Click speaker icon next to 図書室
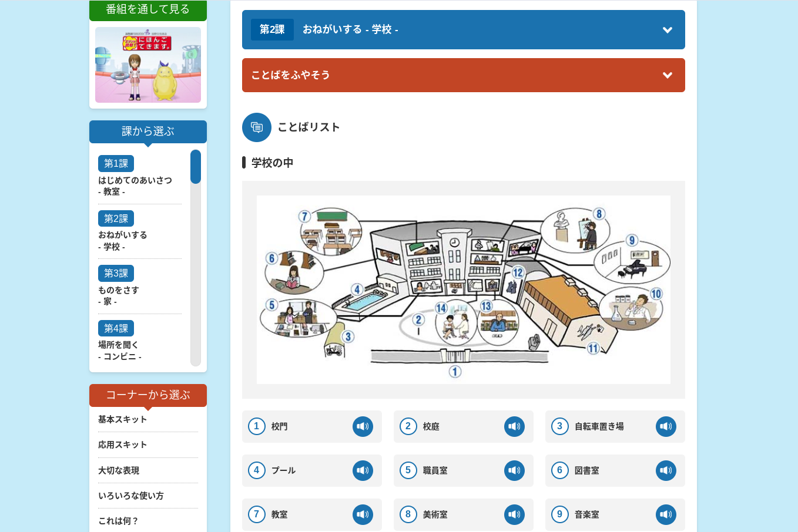 pos(666,470)
